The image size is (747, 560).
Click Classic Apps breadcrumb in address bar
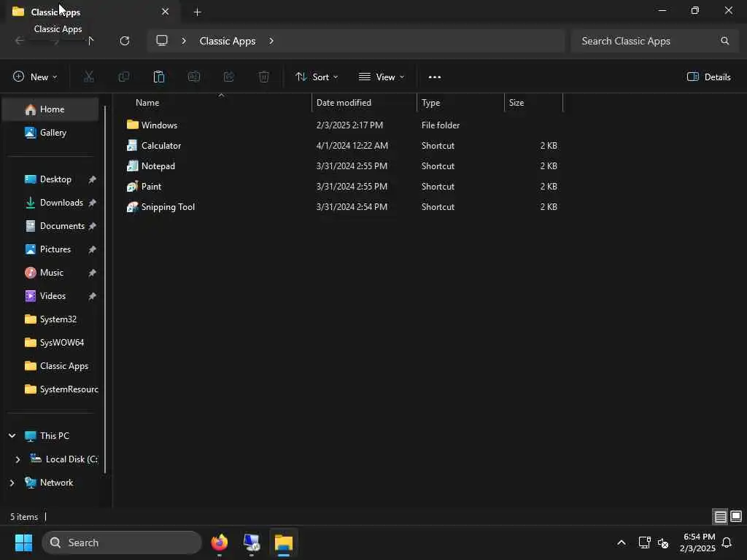[x=228, y=41]
